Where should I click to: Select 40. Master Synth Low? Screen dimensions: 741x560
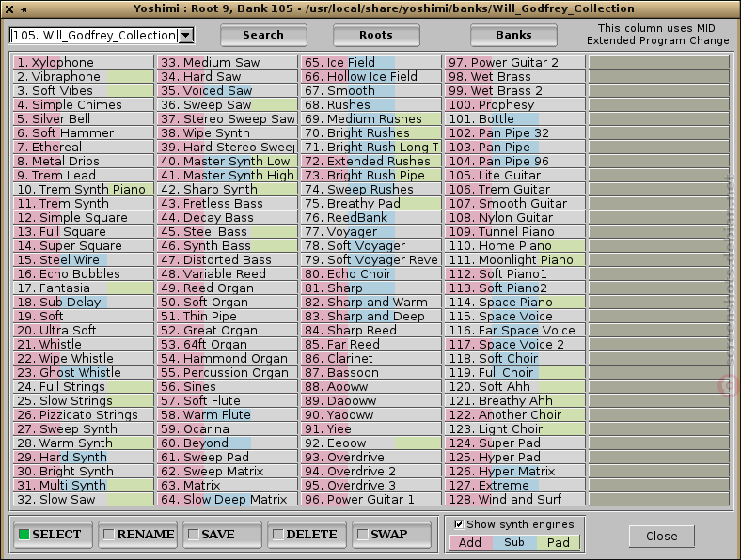point(228,161)
